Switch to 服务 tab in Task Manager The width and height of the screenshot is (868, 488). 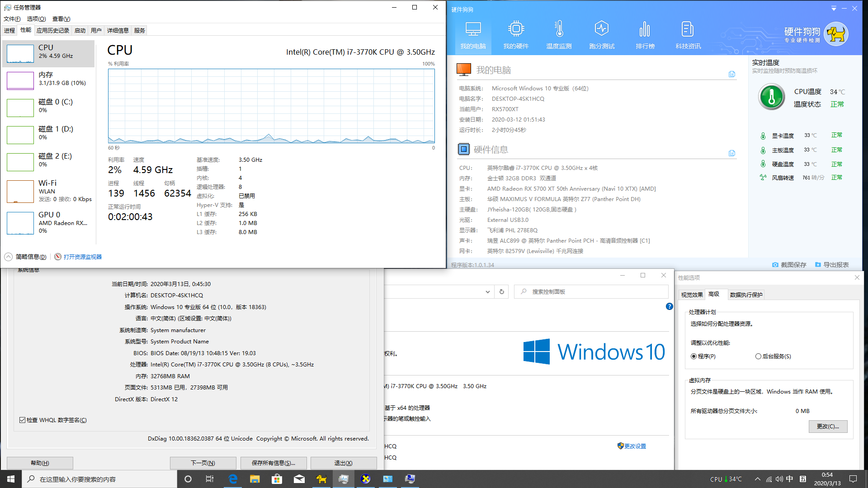coord(140,31)
